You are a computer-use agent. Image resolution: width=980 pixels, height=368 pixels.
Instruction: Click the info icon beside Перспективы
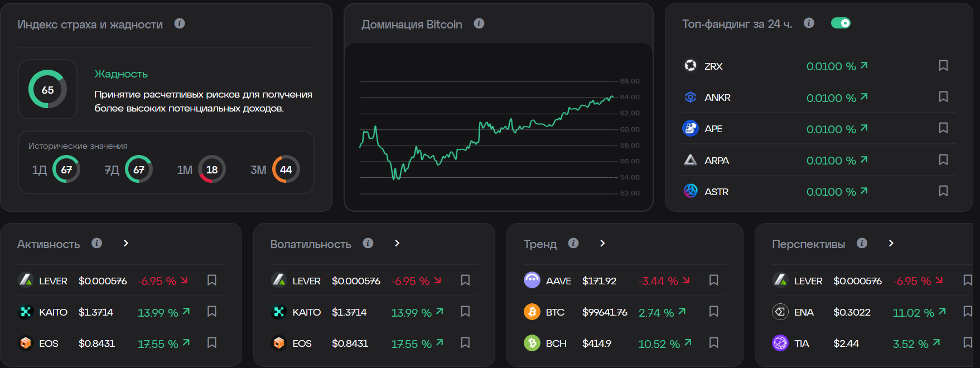862,243
